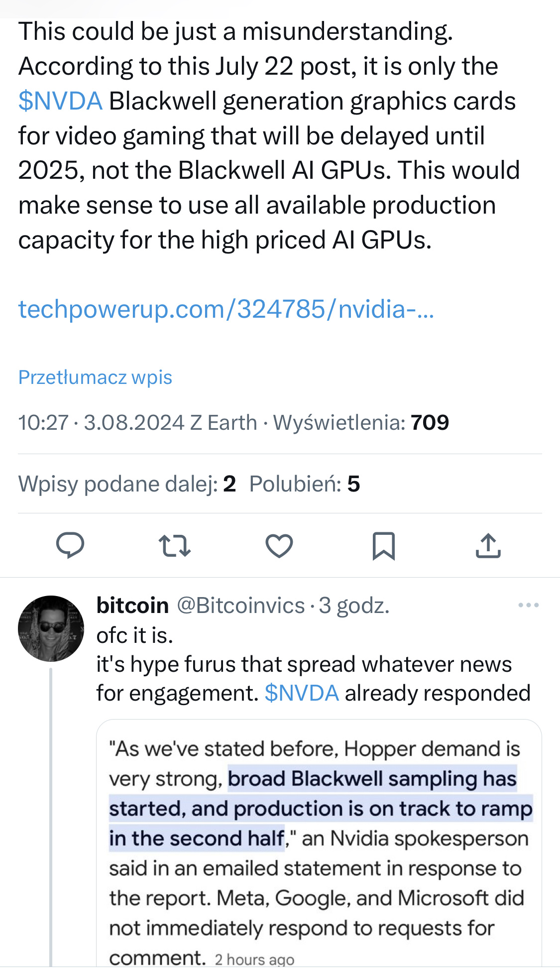This screenshot has height=979, width=560.
Task: Open the attached Nvidia statement screenshot image
Action: pyautogui.click(x=319, y=847)
